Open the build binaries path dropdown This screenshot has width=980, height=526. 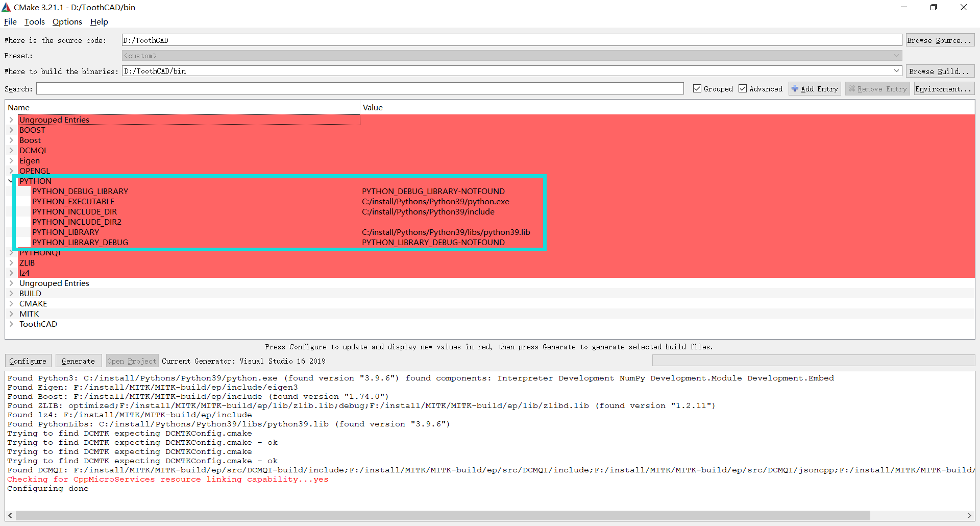896,71
